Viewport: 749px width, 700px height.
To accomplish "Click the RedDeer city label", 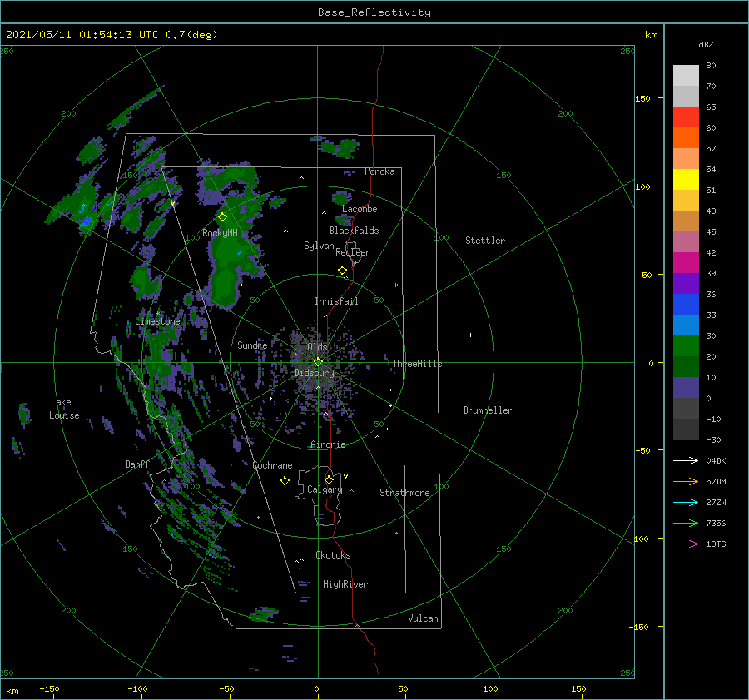I will coord(353,252).
